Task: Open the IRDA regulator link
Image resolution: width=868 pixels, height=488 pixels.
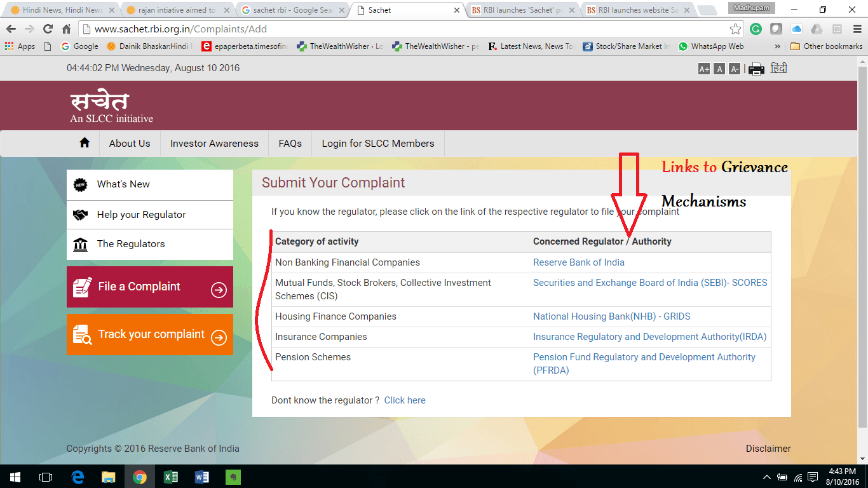Action: click(649, 337)
